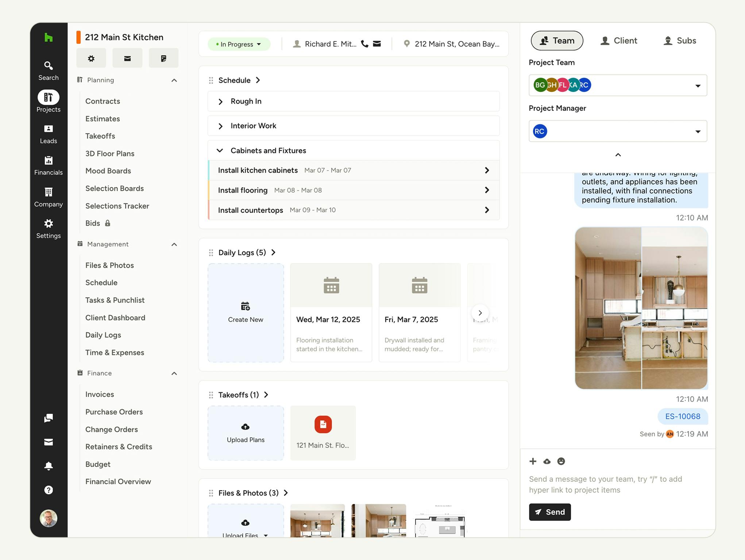Open Selections Tracker
Viewport: 745px width, 560px height.
coord(117,206)
